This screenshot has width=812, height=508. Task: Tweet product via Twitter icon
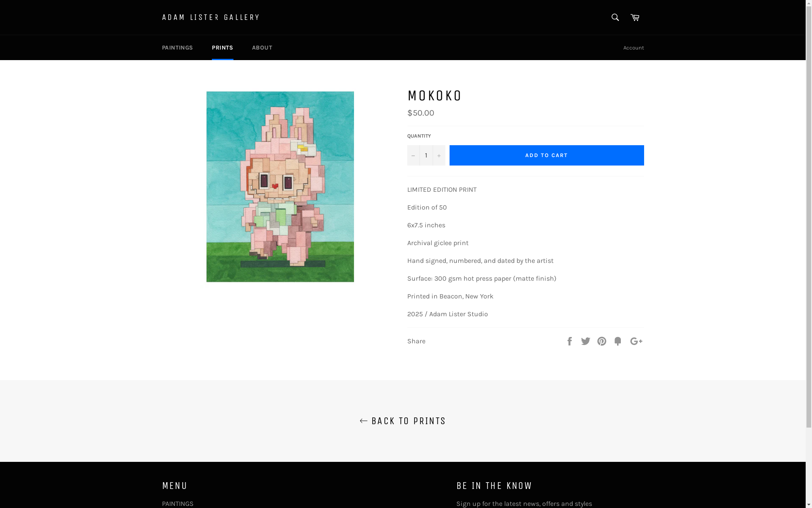point(586,341)
